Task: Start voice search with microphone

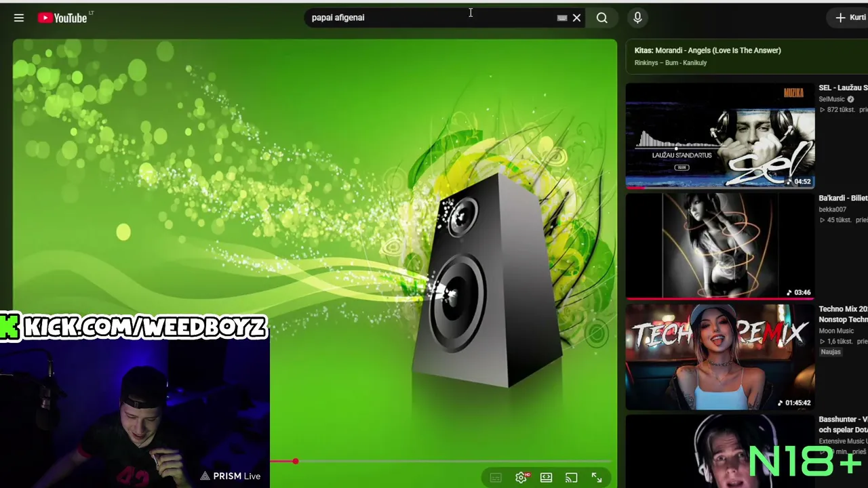Action: (637, 18)
